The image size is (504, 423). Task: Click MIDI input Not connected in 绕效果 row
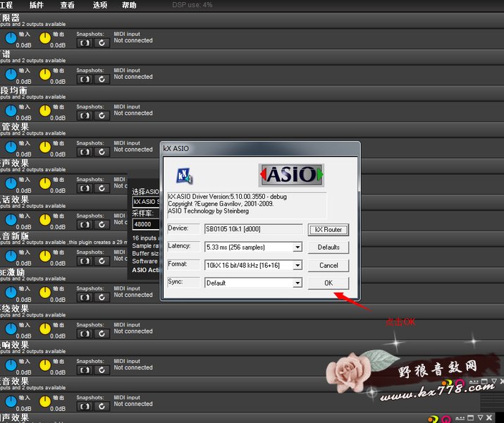click(133, 328)
